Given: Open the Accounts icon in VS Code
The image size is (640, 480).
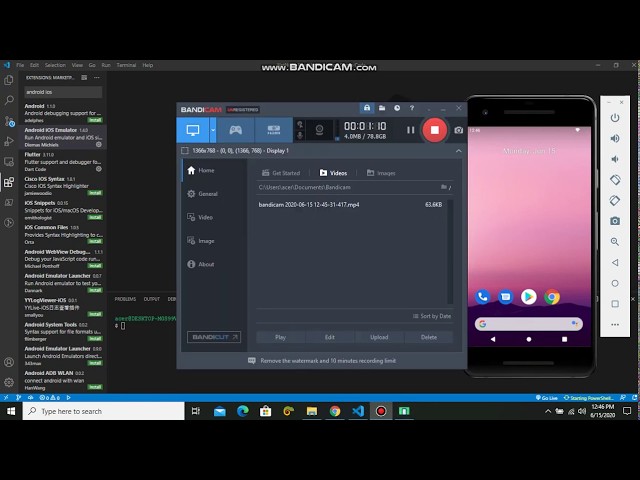Looking at the screenshot, I should coord(9,362).
